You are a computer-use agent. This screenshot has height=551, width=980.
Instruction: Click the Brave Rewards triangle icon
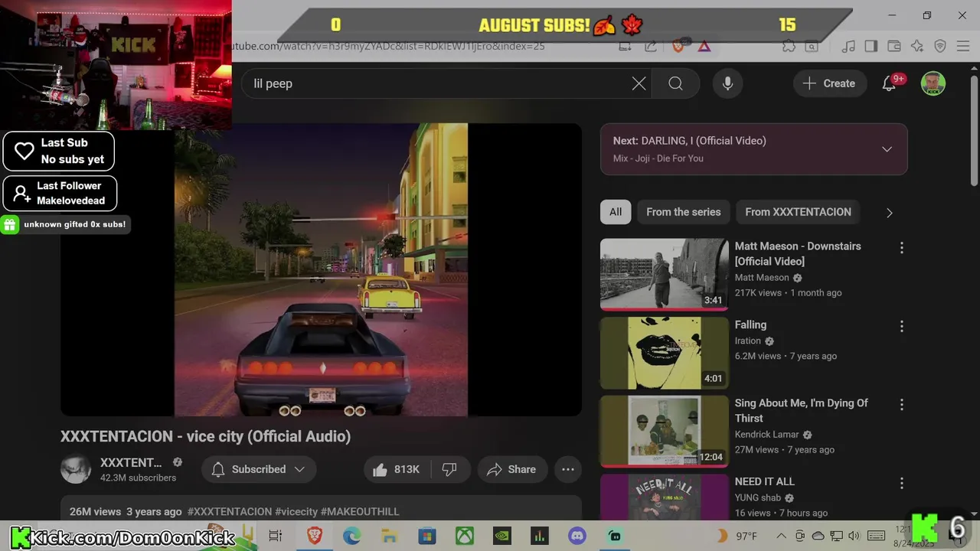pos(704,46)
